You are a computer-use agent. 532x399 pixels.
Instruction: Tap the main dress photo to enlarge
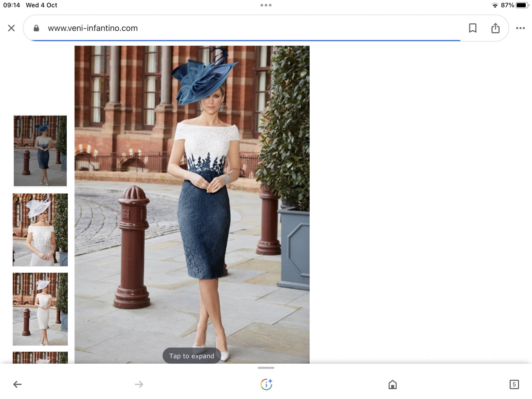192,204
